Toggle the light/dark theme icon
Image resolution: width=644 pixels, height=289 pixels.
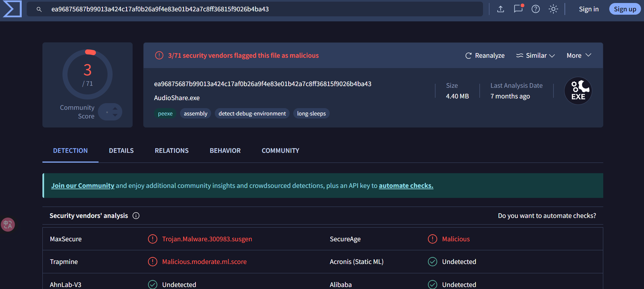[x=553, y=9]
